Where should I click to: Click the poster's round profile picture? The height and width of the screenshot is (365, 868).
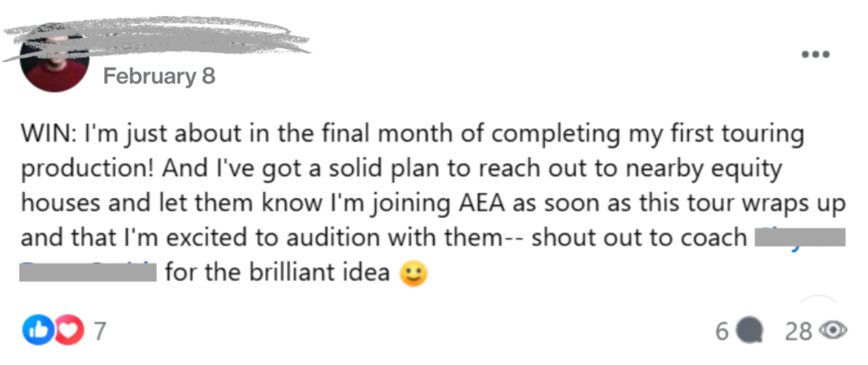(x=55, y=60)
